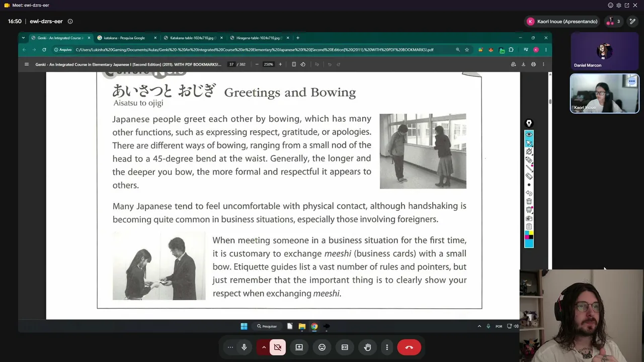Open participants panel showing 3 people
Viewport: 644px width, 362px height.
613,22
